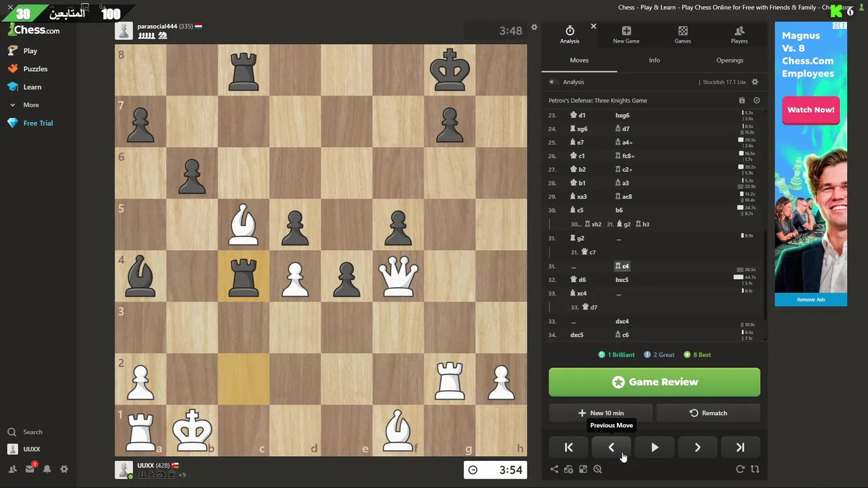Switch to the Moves subtab

point(579,60)
